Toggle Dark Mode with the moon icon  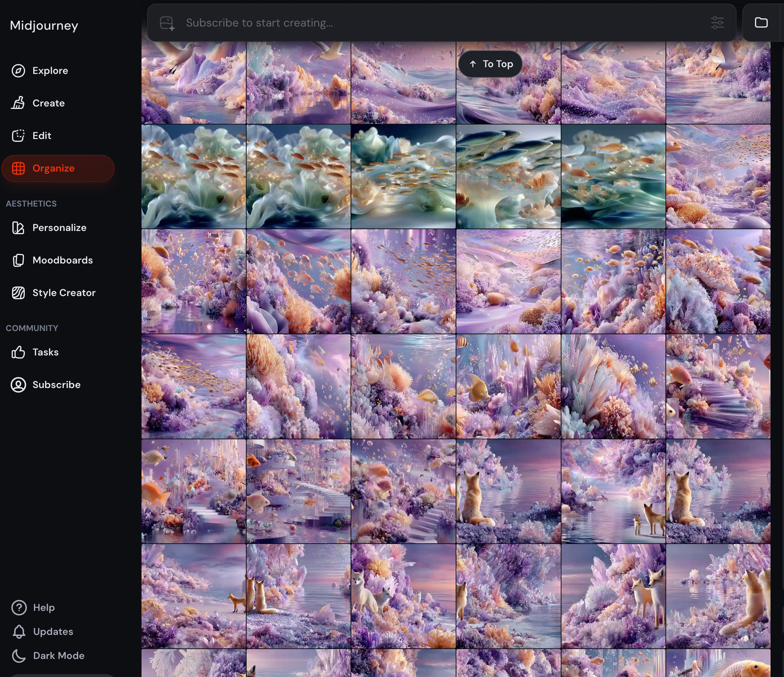click(x=19, y=656)
